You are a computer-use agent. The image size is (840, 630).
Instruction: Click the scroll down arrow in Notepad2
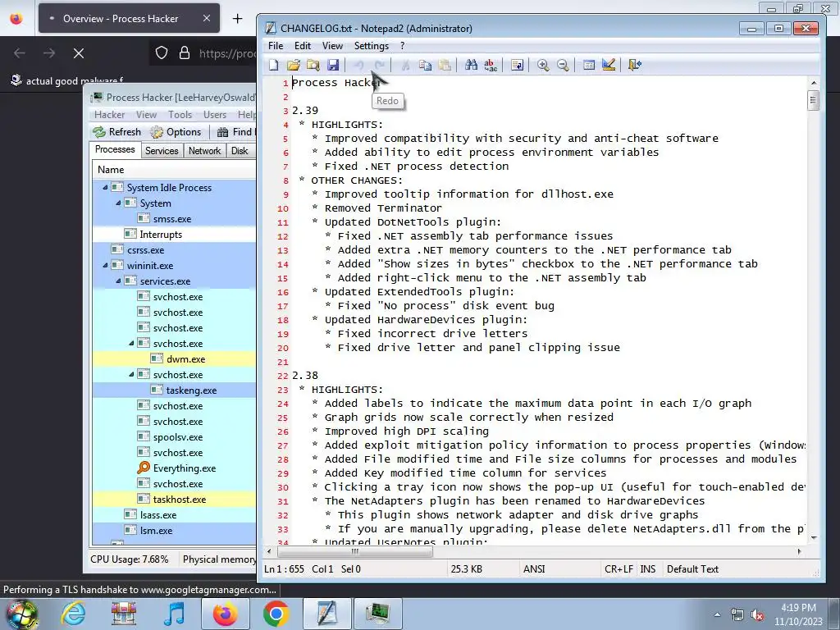click(814, 537)
